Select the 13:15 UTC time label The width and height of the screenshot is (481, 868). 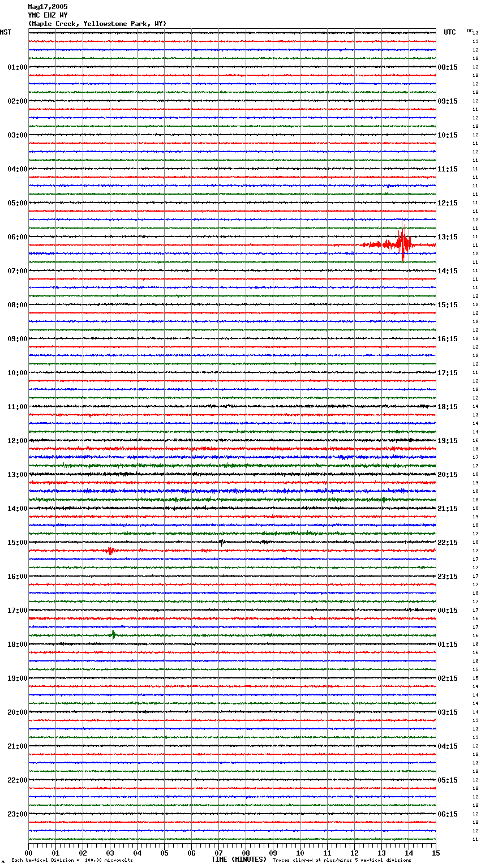[x=448, y=237]
